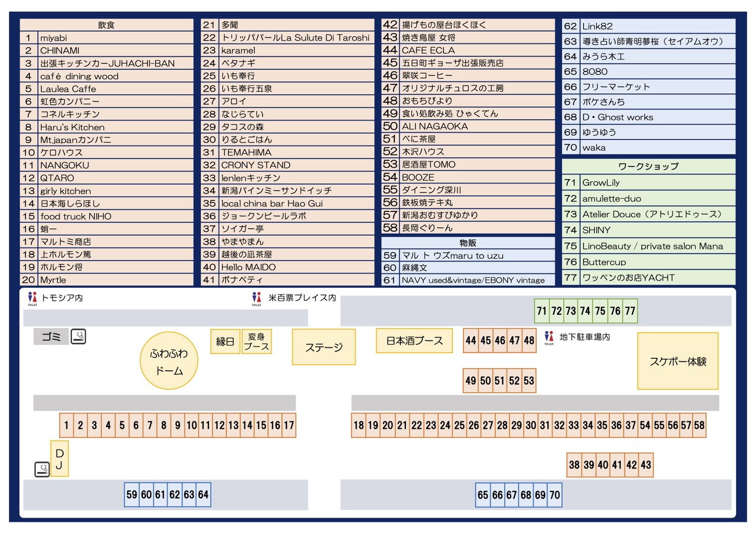Click booth box 77 on the map
Viewport: 756px width, 534px height.
click(x=630, y=311)
